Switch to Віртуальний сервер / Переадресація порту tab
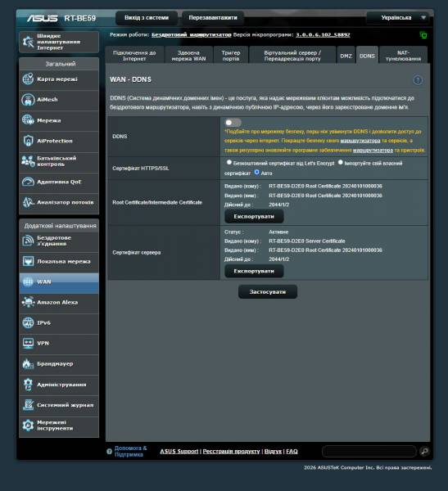This screenshot has height=491, width=448. (x=292, y=56)
